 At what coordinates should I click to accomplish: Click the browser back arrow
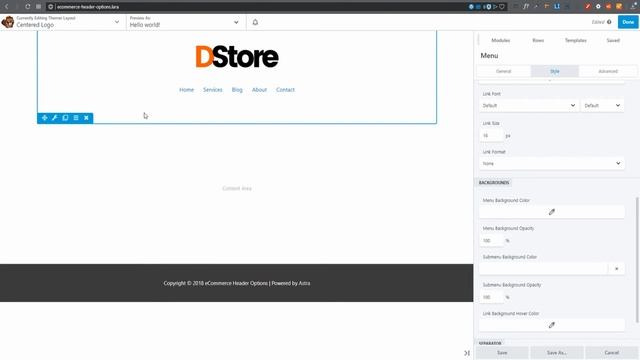click(7, 7)
